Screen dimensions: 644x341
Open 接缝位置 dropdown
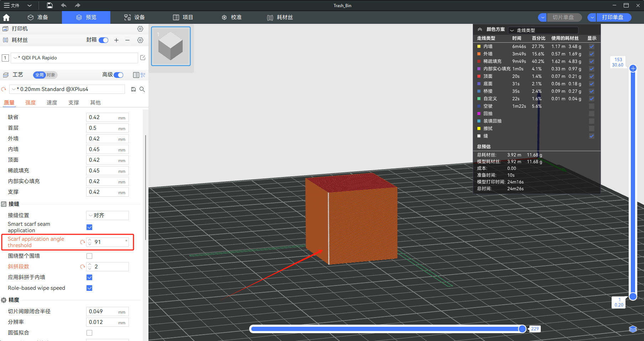[x=108, y=215]
